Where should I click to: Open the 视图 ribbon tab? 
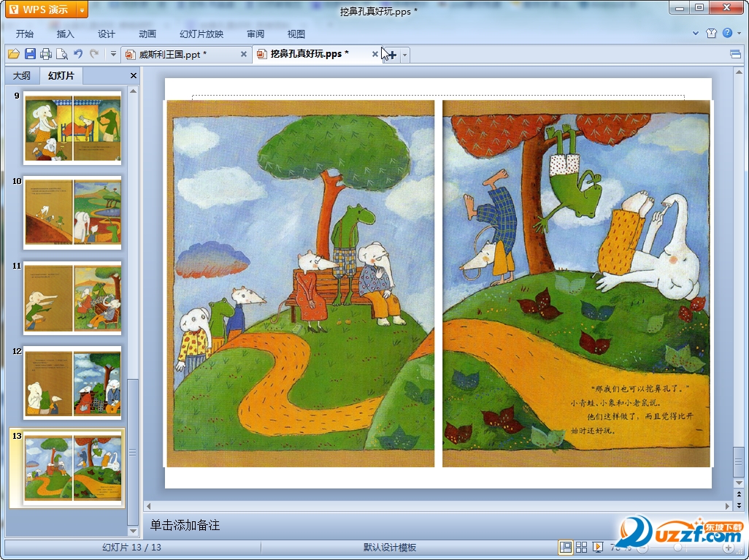(x=296, y=34)
